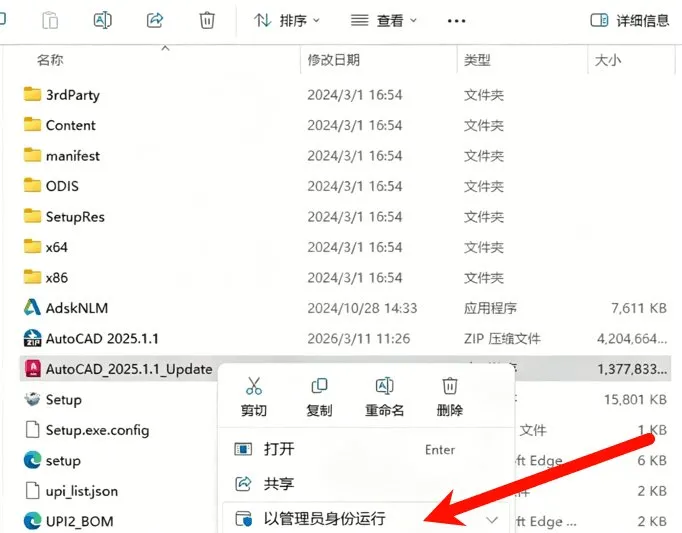This screenshot has width=682, height=533.
Task: Choose 共享 from the context menu
Action: pos(366,483)
